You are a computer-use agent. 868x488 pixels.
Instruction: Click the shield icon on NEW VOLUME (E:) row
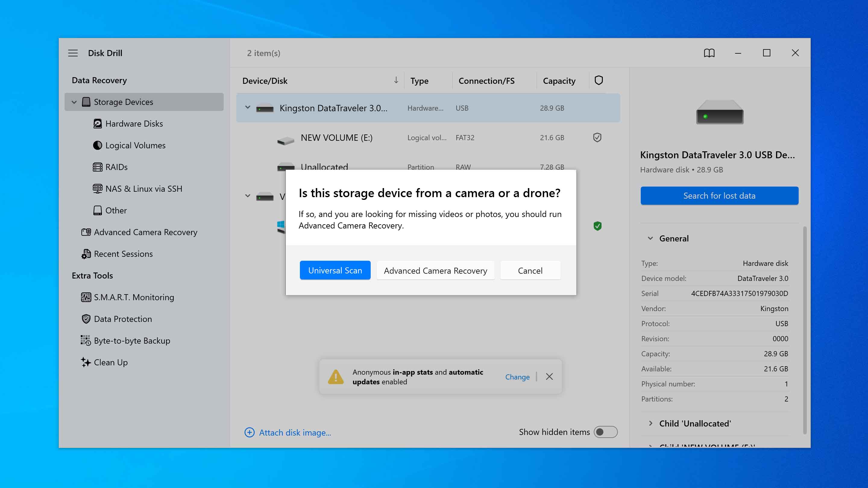[x=597, y=137]
